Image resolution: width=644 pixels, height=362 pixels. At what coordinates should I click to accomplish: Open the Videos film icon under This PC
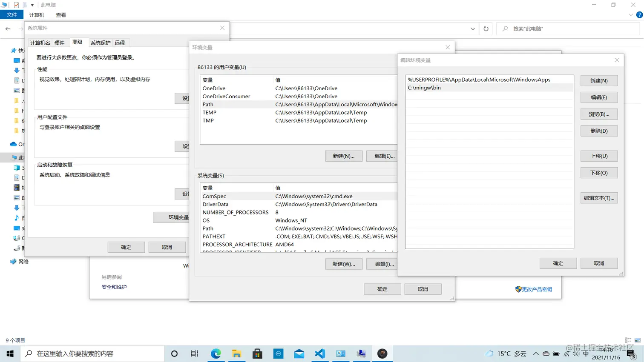coord(17,188)
